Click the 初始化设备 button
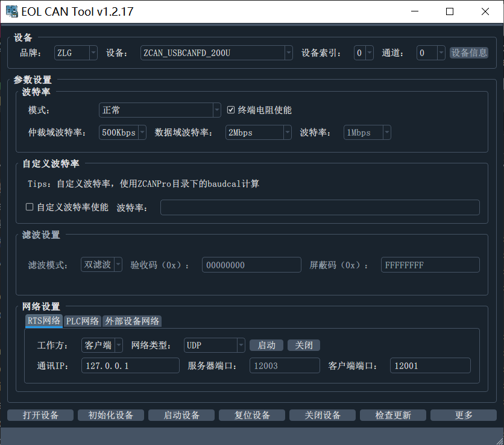This screenshot has height=445, width=504. [111, 415]
